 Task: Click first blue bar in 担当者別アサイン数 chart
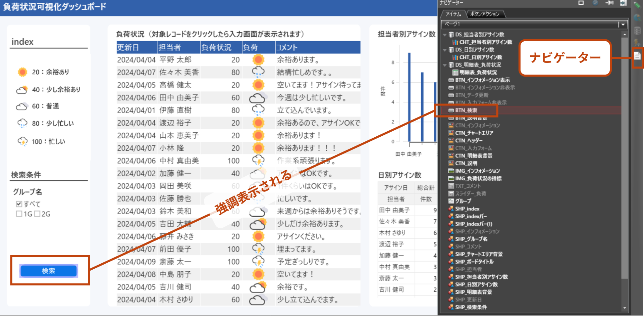(409, 97)
